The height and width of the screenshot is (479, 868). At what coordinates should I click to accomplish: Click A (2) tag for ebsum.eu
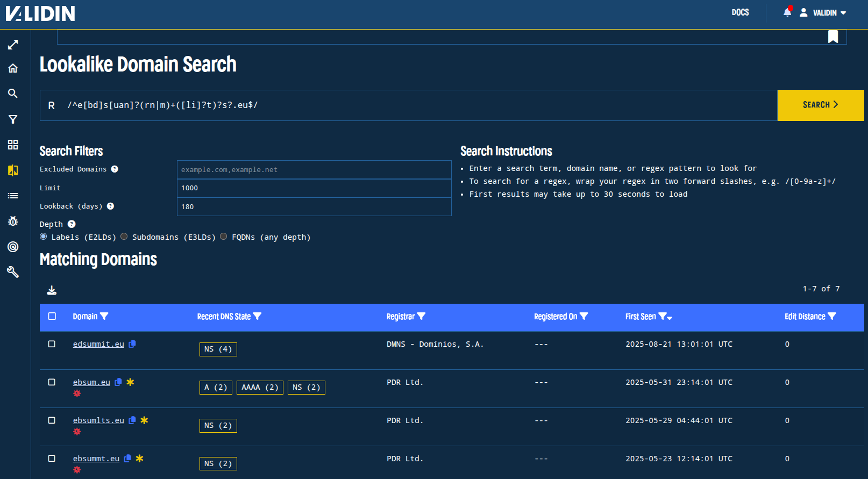(216, 388)
